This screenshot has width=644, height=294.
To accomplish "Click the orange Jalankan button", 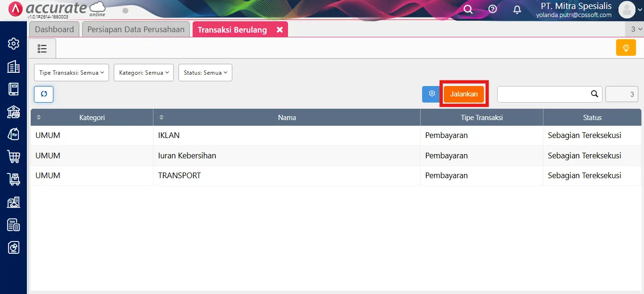I will [464, 94].
